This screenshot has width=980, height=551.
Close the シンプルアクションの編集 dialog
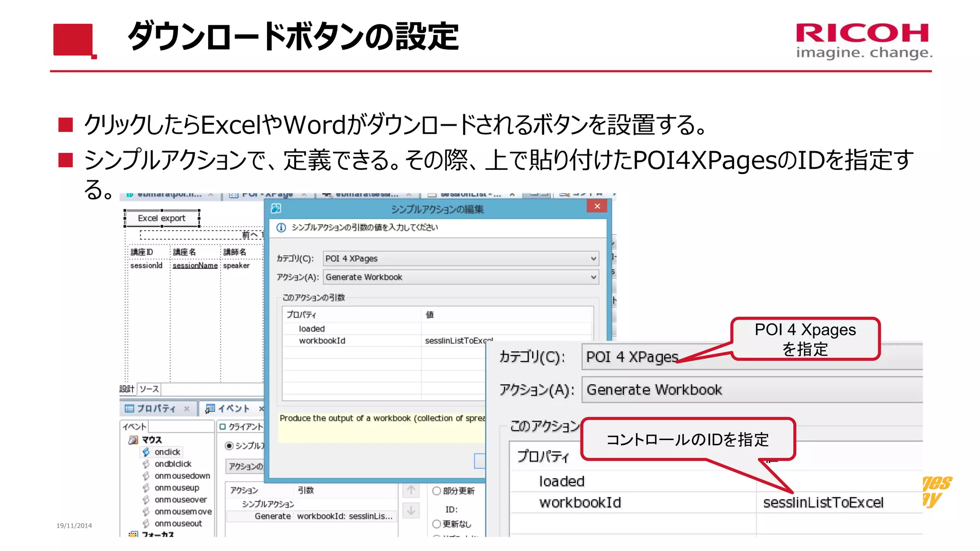597,206
